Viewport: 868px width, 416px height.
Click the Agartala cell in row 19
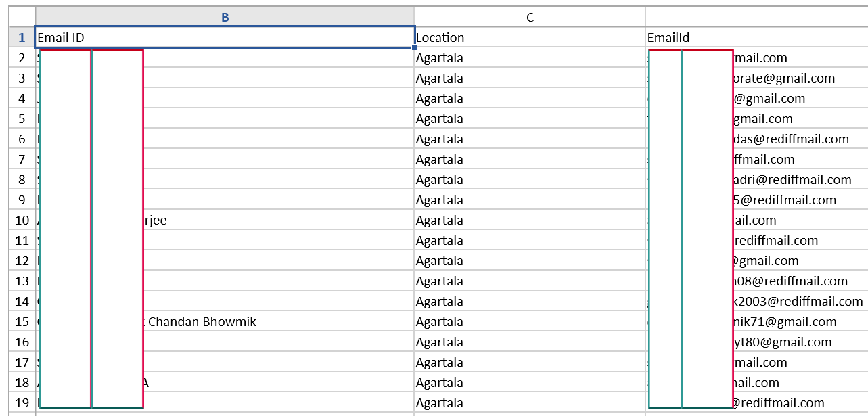530,402
